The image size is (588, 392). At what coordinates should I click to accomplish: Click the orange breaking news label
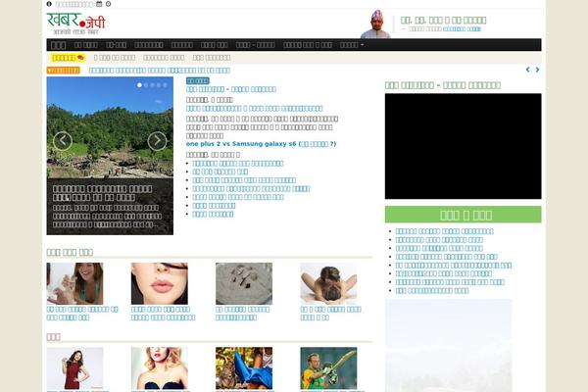pos(64,71)
